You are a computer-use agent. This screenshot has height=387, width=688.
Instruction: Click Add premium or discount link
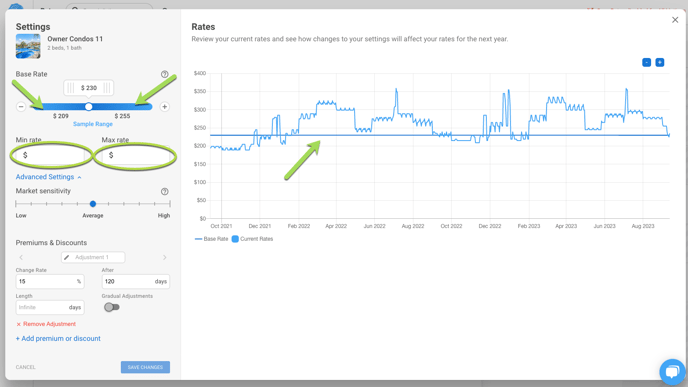pos(58,338)
